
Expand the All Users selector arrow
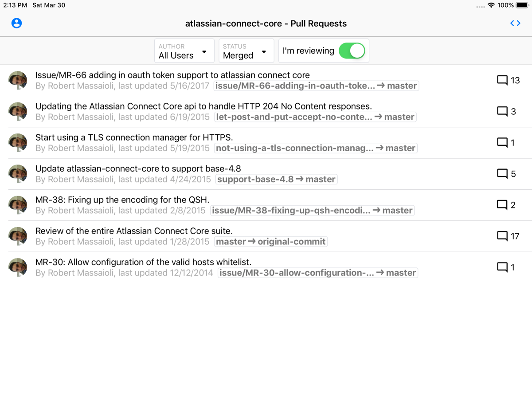click(x=205, y=51)
